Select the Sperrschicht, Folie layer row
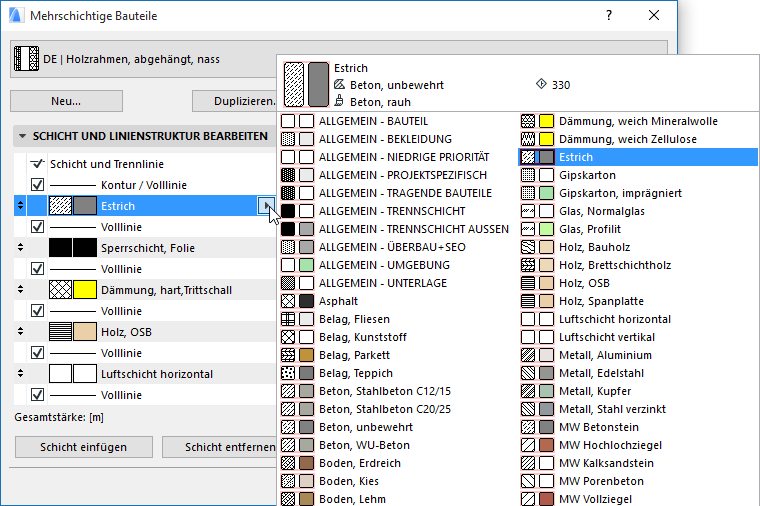The image size is (760, 506). 145,248
